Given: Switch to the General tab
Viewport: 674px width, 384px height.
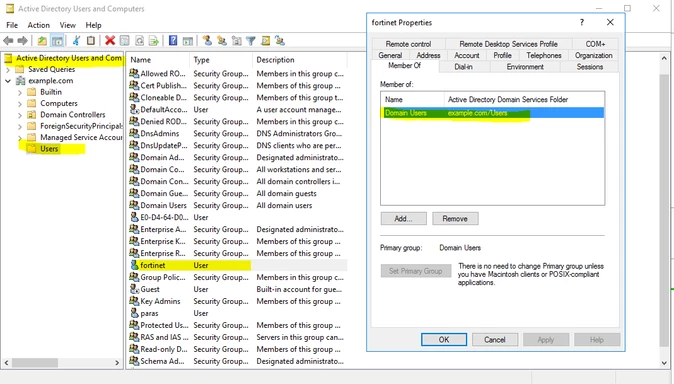Looking at the screenshot, I should coord(390,55).
